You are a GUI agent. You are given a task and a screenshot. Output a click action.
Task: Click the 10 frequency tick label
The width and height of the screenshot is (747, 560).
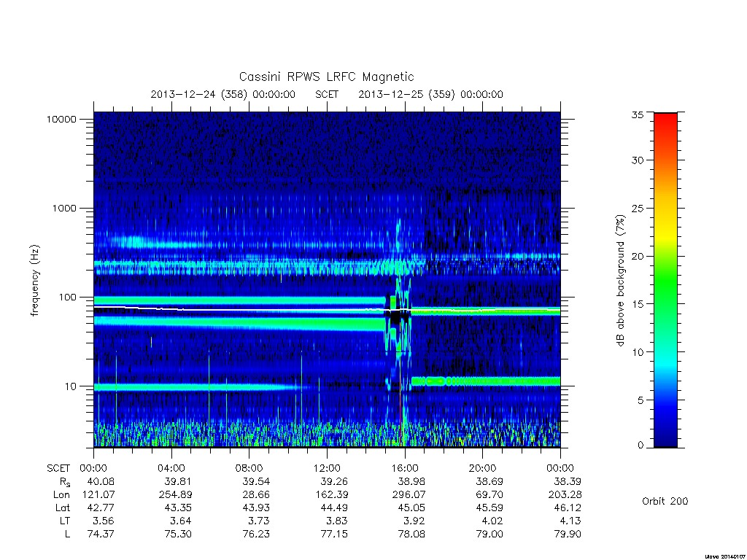pos(71,386)
